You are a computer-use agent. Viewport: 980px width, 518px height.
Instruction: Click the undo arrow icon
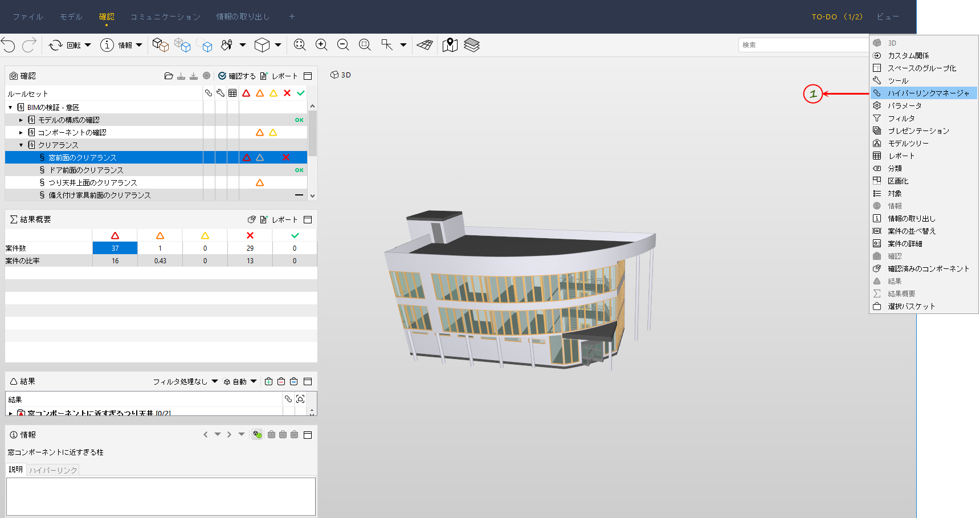[8, 45]
